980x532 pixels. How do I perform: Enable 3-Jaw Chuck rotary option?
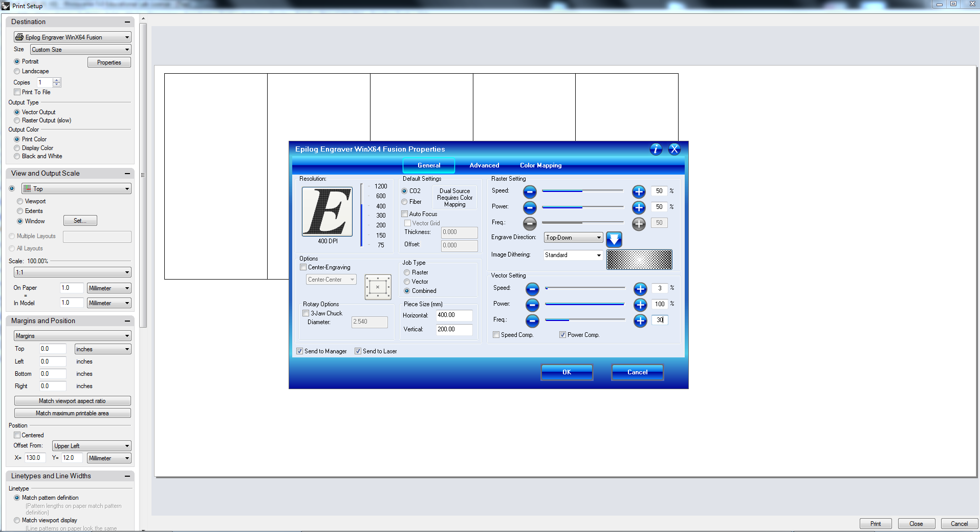coord(306,313)
